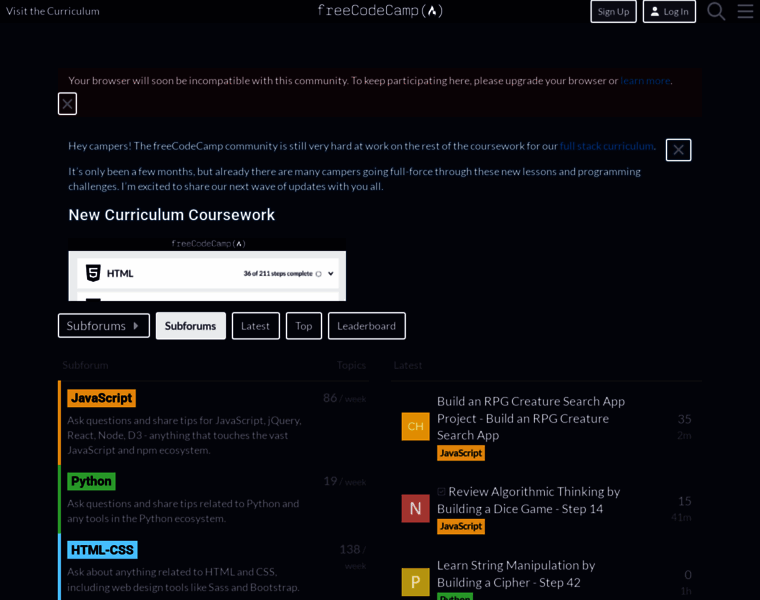Click the JavaScript subforum description text
The image size is (760, 600).
184,435
